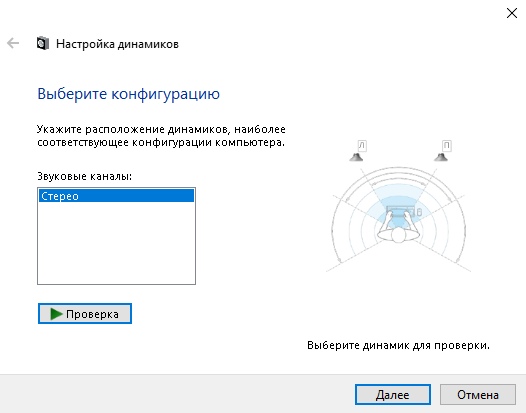This screenshot has width=526, height=413.
Task: Cancel the speaker setup with Отмена
Action: 478,395
